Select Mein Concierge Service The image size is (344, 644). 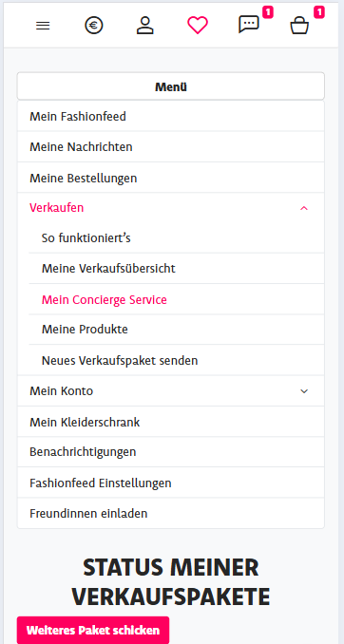pos(177,299)
